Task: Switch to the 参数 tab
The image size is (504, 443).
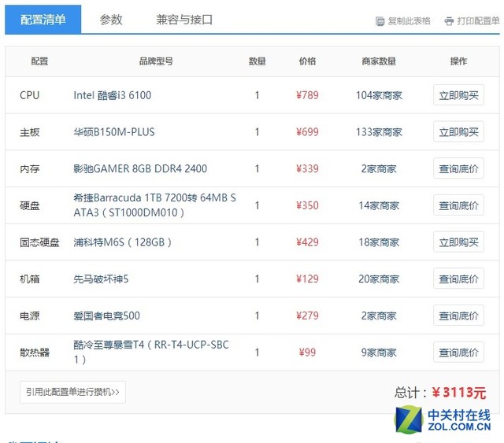Action: click(111, 20)
